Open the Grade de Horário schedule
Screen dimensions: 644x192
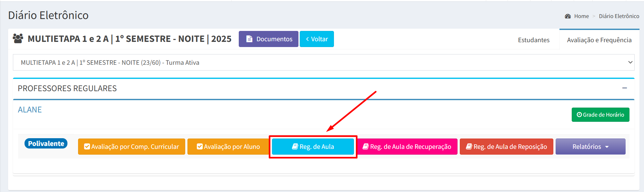coord(600,115)
